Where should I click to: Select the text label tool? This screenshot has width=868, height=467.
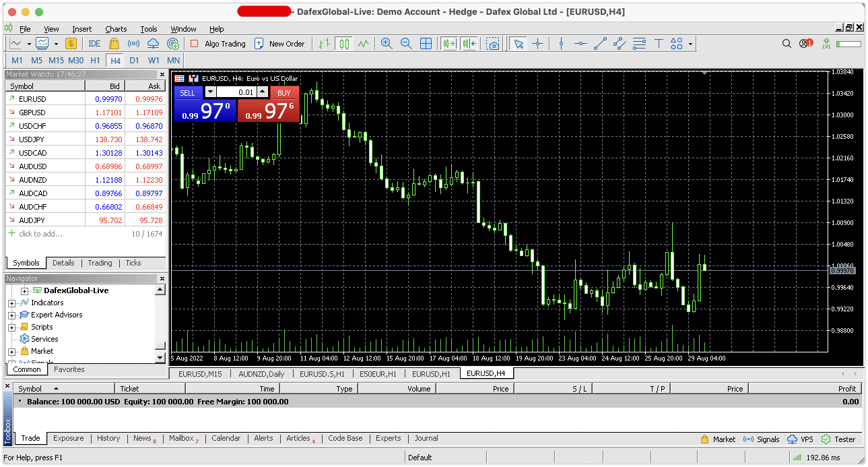659,44
